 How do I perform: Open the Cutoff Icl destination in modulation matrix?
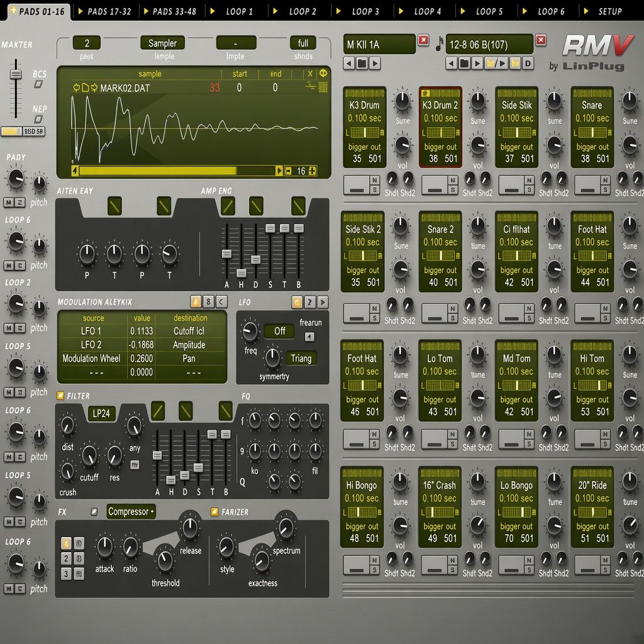(190, 331)
